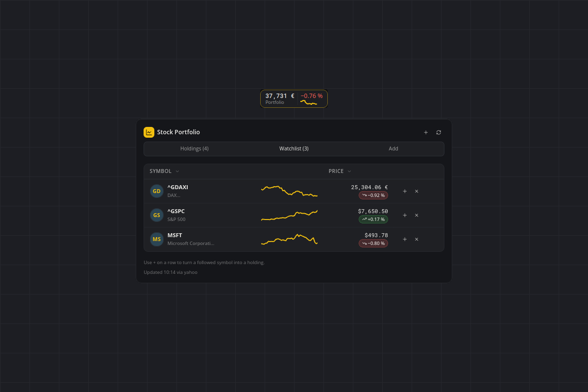
Task: Click the ^GSPC sparkline chart
Action: tap(290, 215)
